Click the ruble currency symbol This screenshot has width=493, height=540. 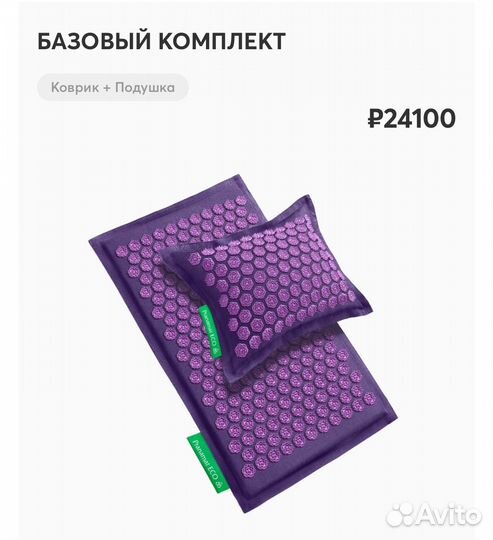[x=375, y=118]
